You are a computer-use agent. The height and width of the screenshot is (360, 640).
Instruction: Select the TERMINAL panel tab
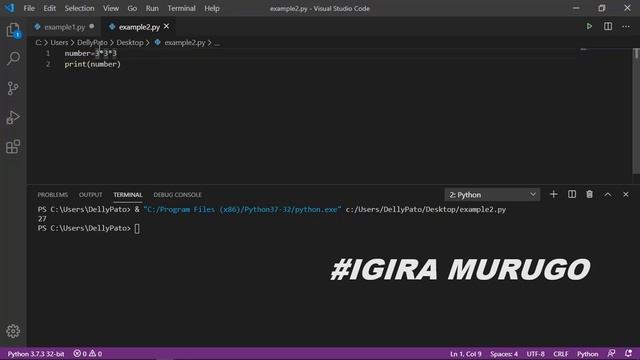(x=128, y=195)
